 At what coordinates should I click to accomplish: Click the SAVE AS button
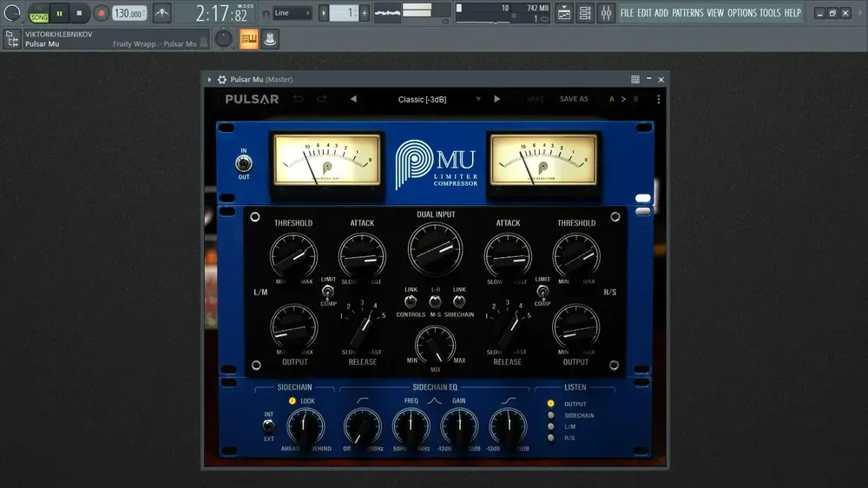[574, 99]
